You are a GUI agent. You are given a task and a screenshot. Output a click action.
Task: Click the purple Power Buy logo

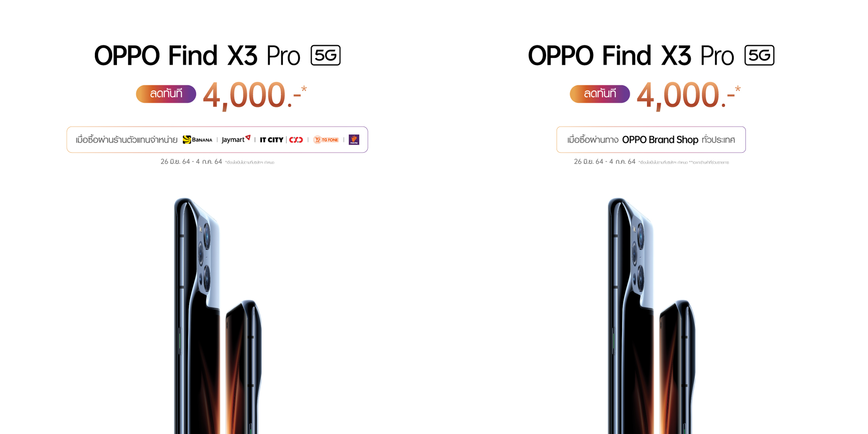(x=354, y=140)
